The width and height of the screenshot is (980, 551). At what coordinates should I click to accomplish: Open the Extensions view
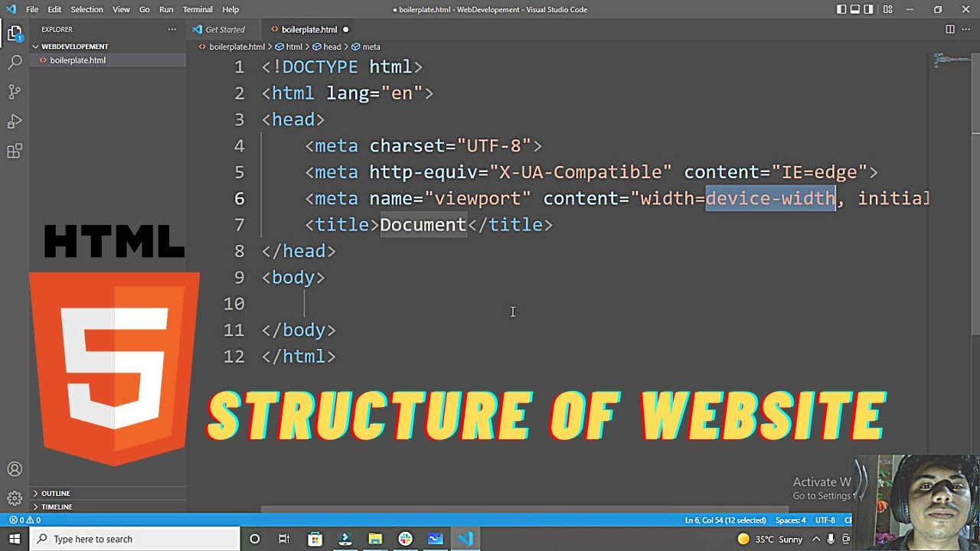click(15, 152)
